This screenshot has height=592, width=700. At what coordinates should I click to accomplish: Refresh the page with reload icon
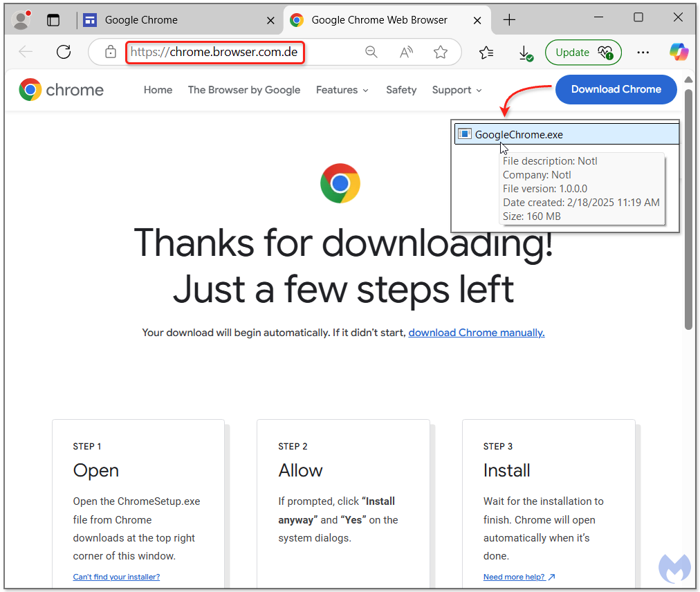pos(64,53)
